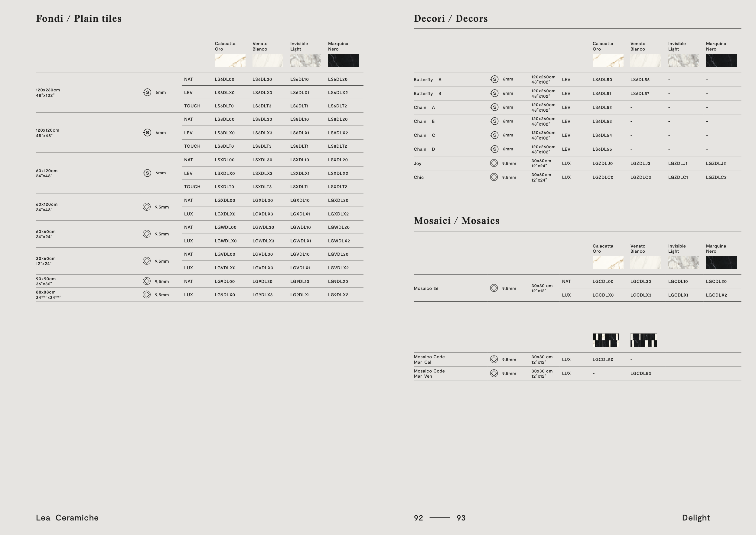The width and height of the screenshot is (756, 535).
Task: Click the diamond icon in the Joy decor row
Action: click(494, 163)
